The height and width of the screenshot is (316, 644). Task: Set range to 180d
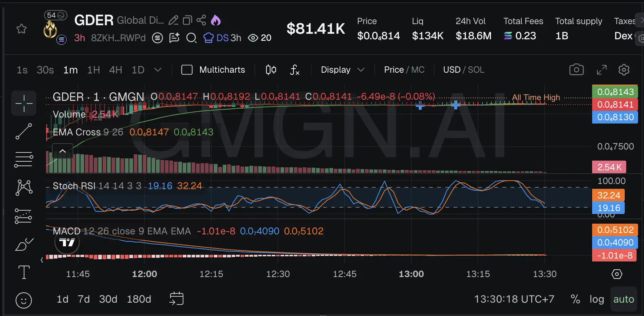pos(139,299)
